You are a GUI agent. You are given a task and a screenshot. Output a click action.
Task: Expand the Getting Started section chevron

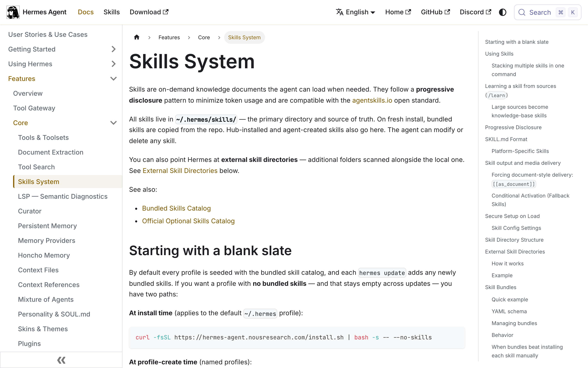click(114, 49)
